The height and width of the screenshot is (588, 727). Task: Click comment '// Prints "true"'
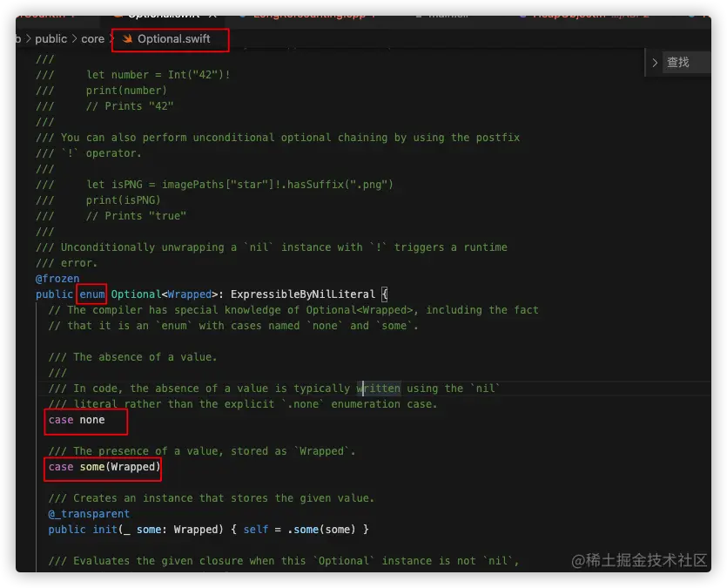pyautogui.click(x=136, y=216)
